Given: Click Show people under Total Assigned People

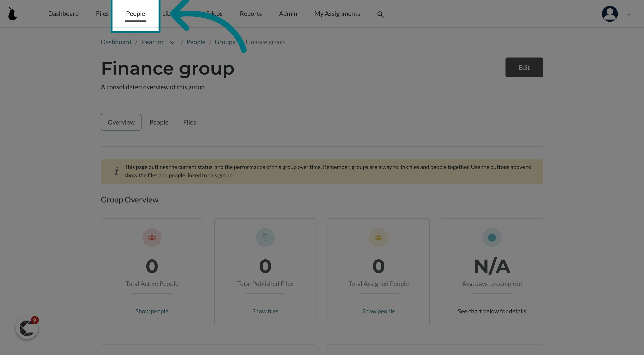Looking at the screenshot, I should click(378, 311).
